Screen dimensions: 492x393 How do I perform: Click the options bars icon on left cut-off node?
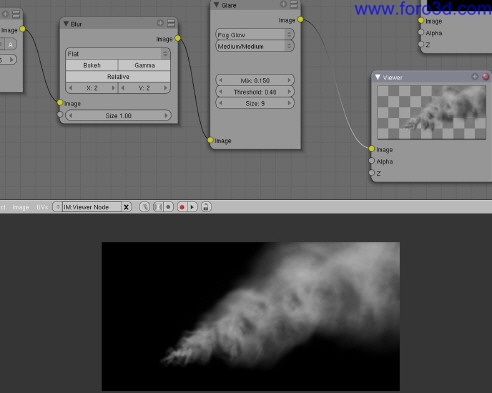(16, 14)
